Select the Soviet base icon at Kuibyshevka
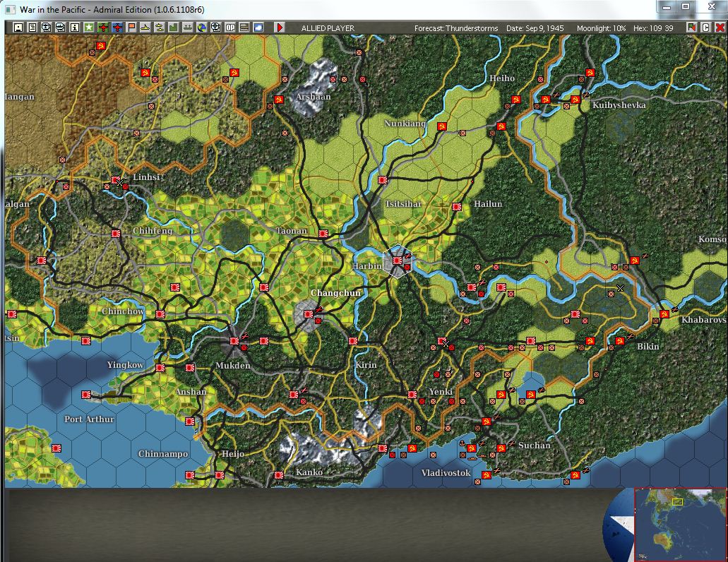The width and height of the screenshot is (728, 562). point(575,100)
